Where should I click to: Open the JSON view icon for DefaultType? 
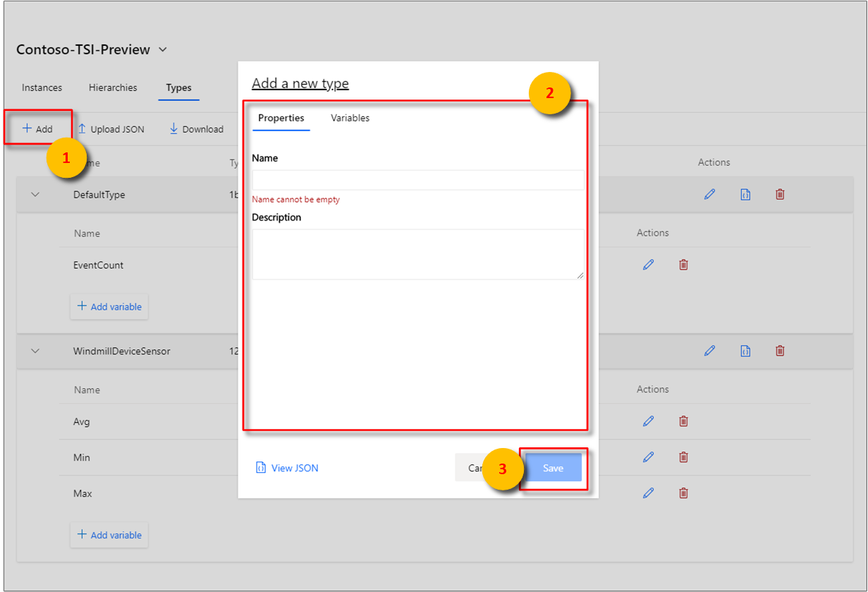click(745, 194)
